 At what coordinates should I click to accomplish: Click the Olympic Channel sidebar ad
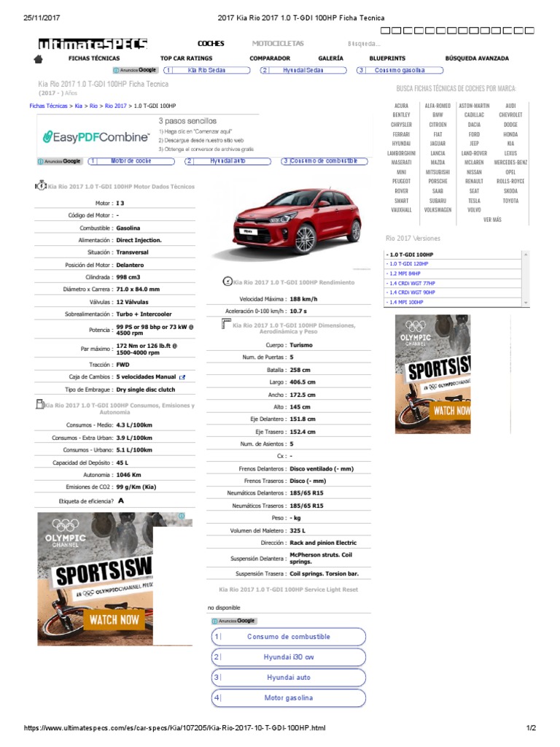coord(433,374)
